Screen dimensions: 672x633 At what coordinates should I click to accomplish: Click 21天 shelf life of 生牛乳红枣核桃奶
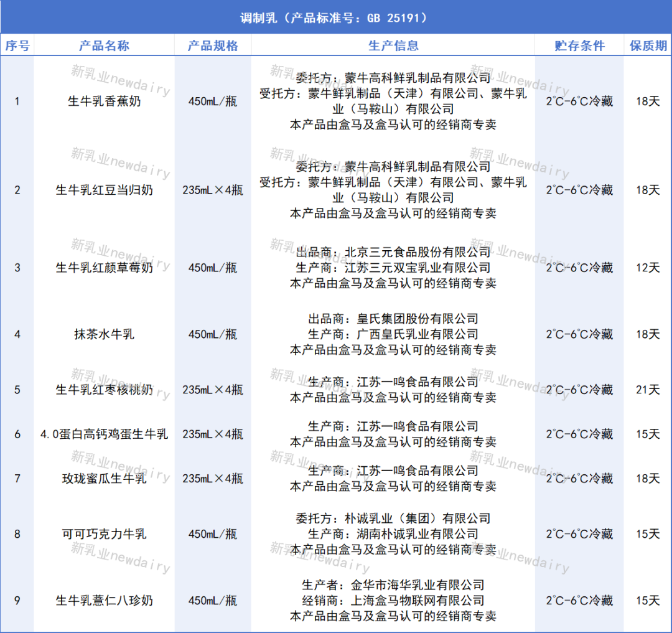point(648,390)
